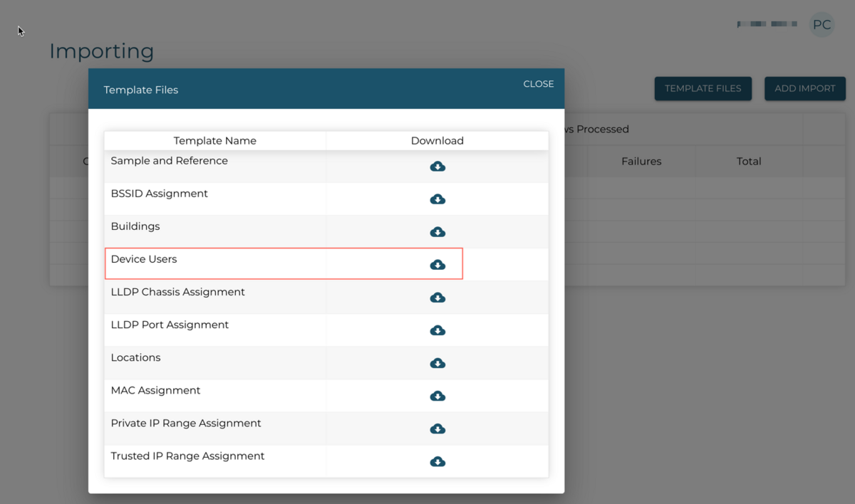The image size is (855, 504).
Task: Close the Template Files dialog
Action: click(538, 84)
